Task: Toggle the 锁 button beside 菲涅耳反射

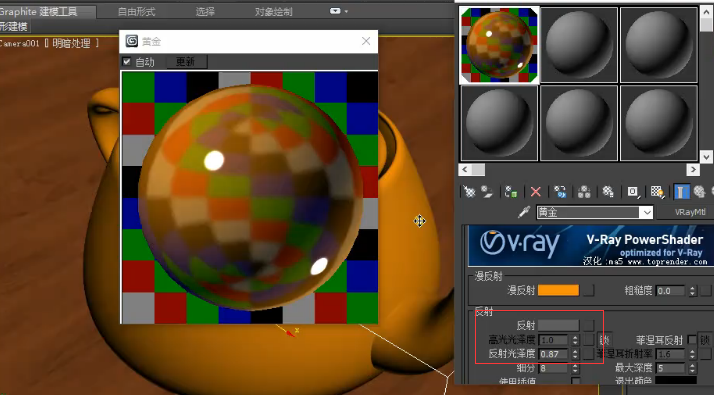Action: pyautogui.click(x=705, y=340)
